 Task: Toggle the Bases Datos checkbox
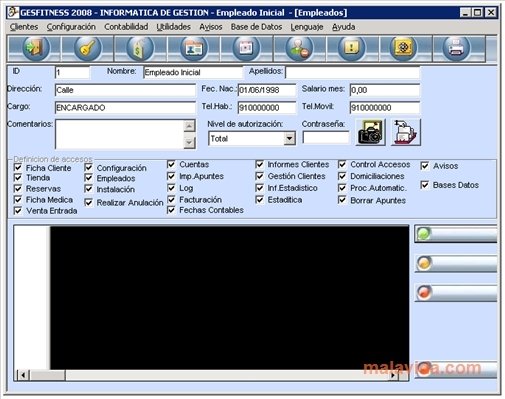[x=425, y=185]
